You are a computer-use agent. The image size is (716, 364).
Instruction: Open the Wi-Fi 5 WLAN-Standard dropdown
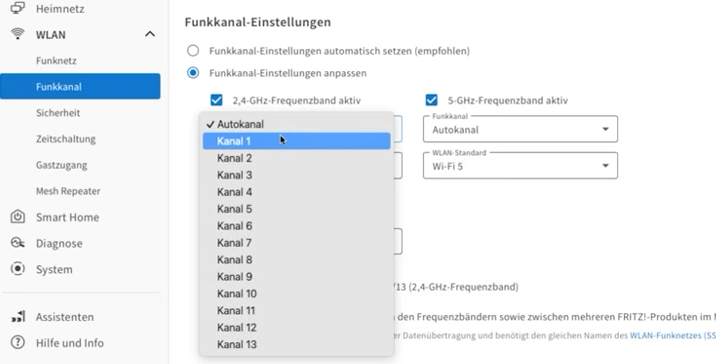click(520, 165)
